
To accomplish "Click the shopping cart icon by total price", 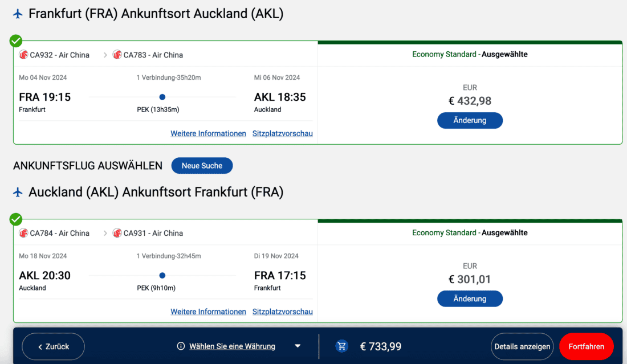I will click(342, 346).
